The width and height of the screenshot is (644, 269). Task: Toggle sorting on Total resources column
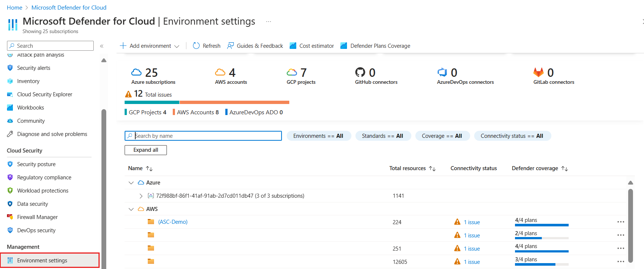coord(432,168)
